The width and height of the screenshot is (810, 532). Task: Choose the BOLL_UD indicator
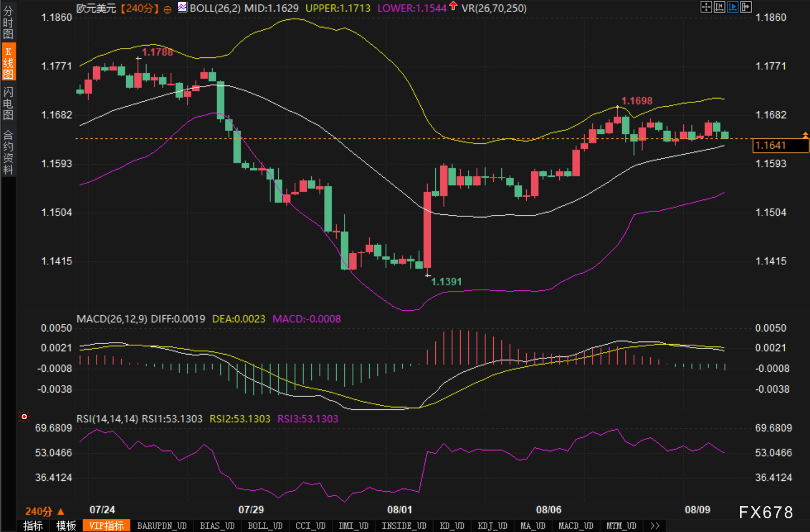(x=265, y=526)
